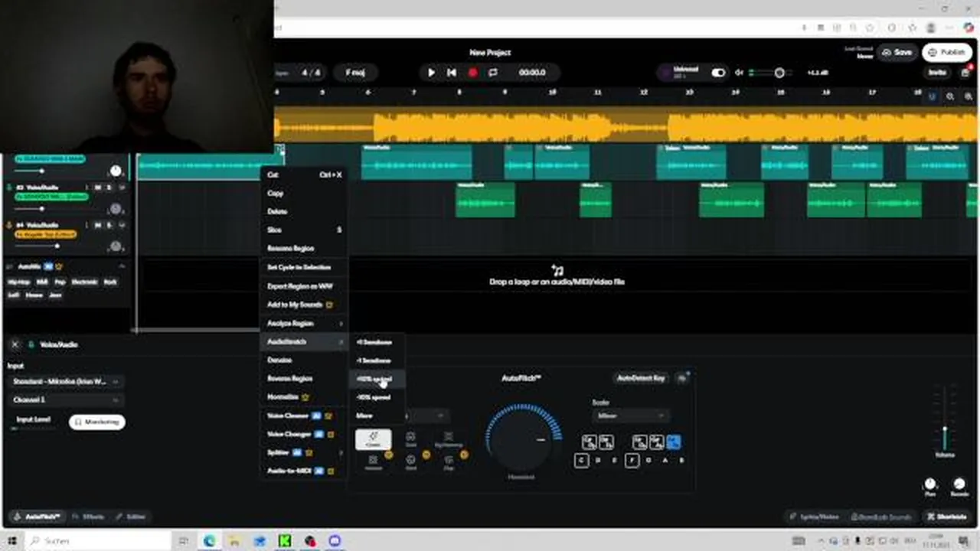Expand the Analyze Region submenu

click(303, 323)
